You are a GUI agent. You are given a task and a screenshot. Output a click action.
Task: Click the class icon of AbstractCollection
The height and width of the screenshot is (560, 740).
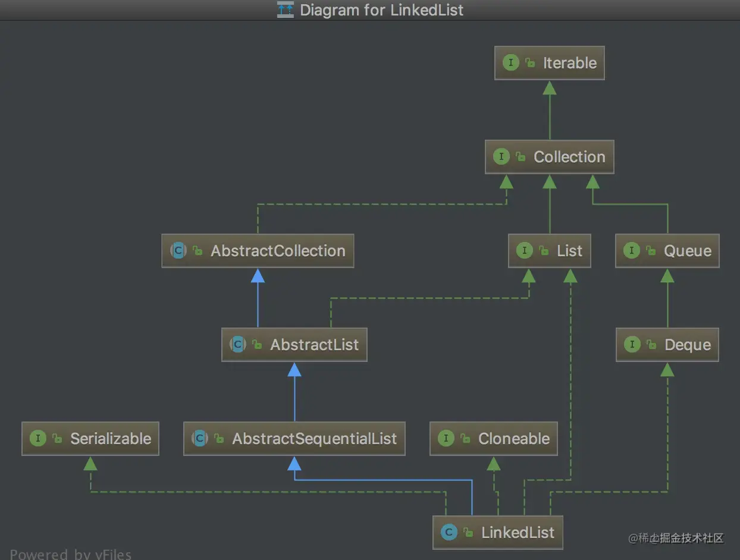[x=178, y=251]
